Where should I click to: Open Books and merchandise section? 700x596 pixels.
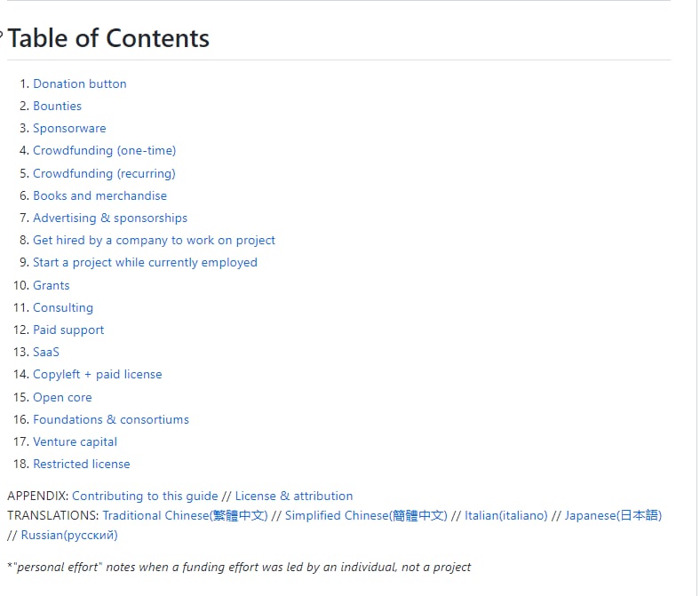[x=99, y=195]
